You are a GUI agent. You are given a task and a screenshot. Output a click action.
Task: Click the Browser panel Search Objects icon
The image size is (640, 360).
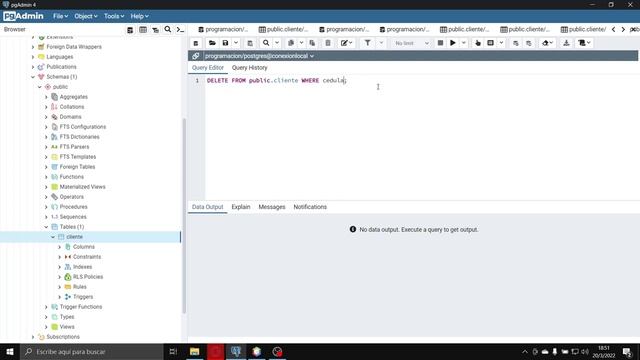(x=168, y=29)
